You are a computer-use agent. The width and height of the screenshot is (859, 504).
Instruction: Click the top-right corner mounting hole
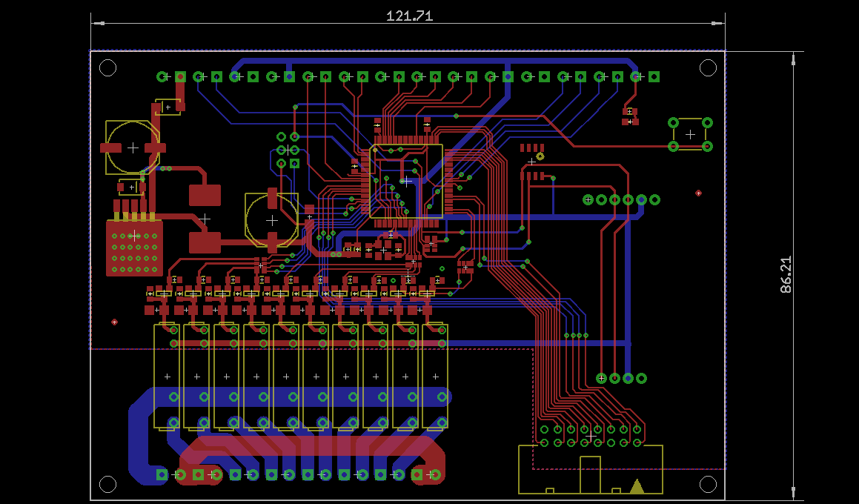[709, 68]
